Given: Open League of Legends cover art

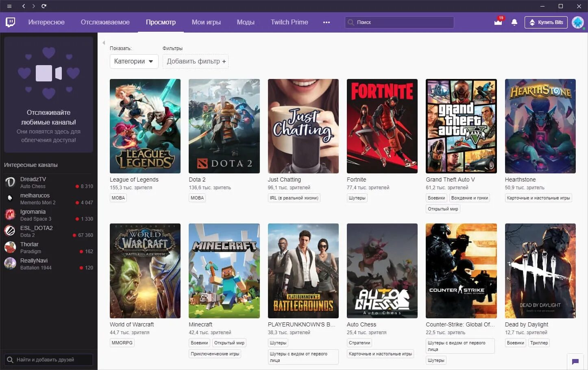Looking at the screenshot, I should coord(145,126).
